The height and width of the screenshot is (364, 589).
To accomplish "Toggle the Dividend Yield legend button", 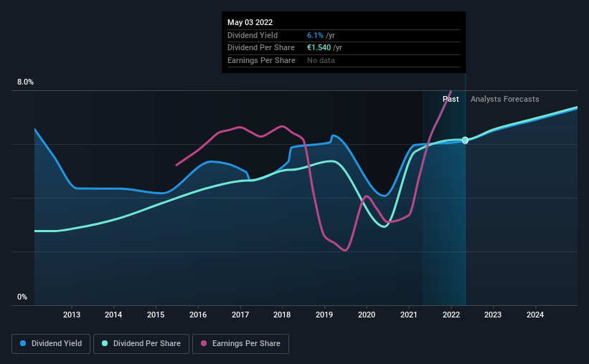I will click(51, 344).
